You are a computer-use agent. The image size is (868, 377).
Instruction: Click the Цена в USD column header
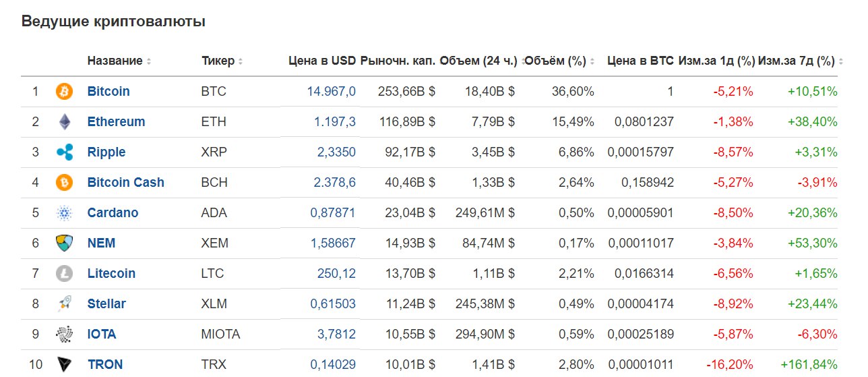[x=321, y=61]
